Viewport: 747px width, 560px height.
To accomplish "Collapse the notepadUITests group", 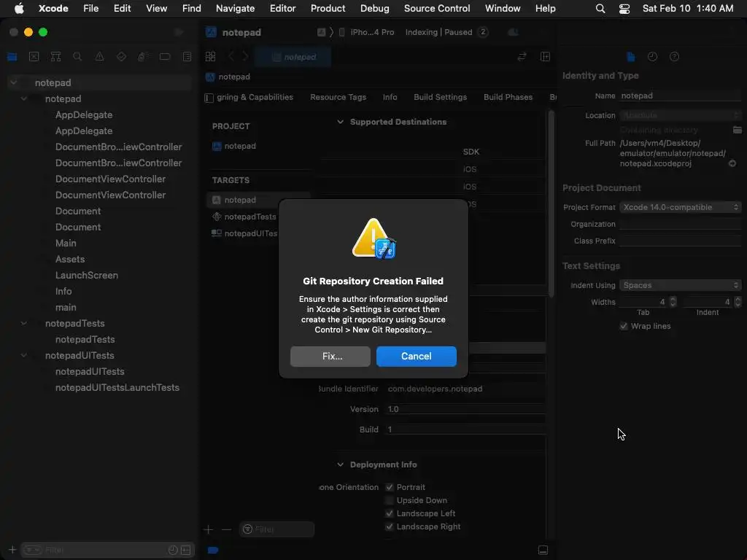I will [24, 355].
